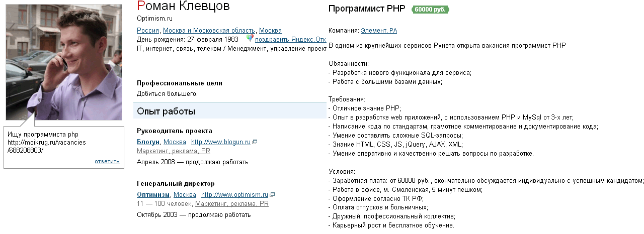Click 'Маркетинг, реклама, PR' under Оптимизм
The width and height of the screenshot is (644, 234).
[232, 204]
